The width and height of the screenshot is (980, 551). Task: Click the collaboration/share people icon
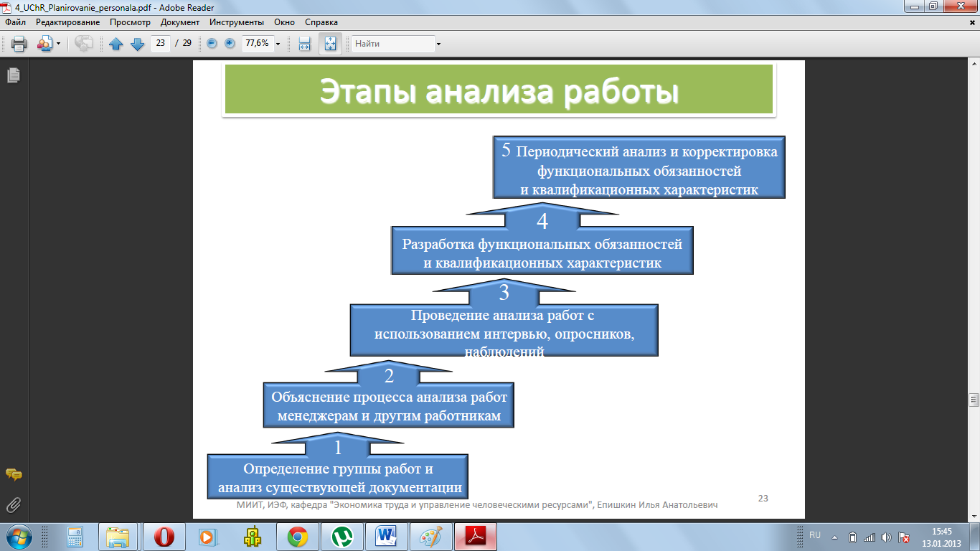coord(44,44)
